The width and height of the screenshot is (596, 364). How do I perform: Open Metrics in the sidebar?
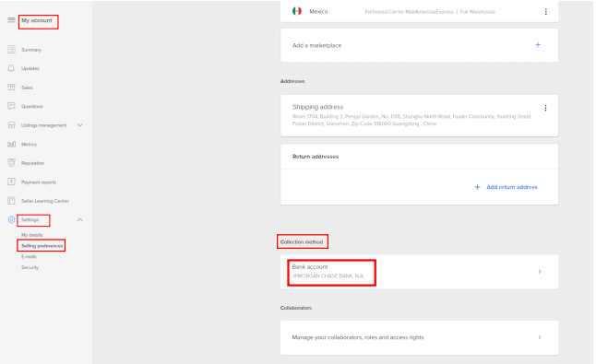(29, 145)
